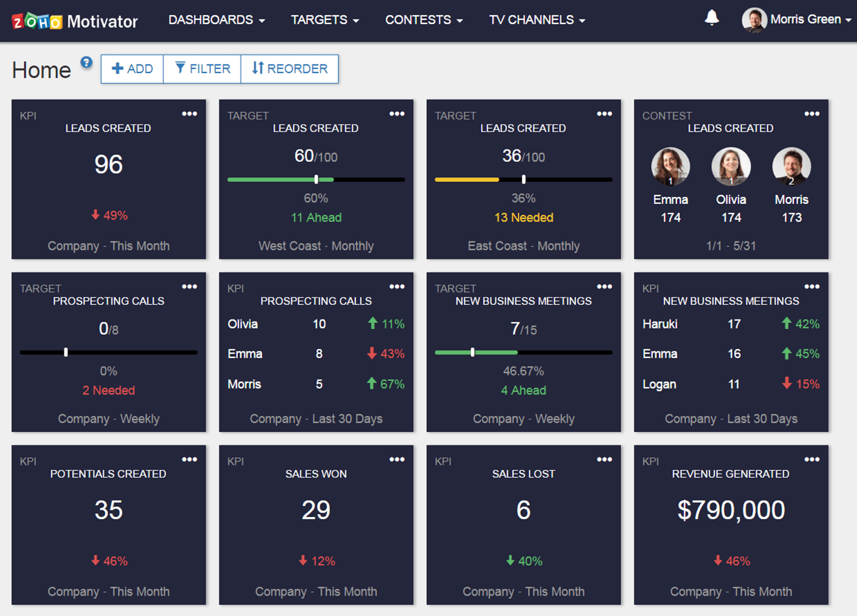
Task: Open three-dot menu on Potentials Created card
Action: [x=189, y=460]
